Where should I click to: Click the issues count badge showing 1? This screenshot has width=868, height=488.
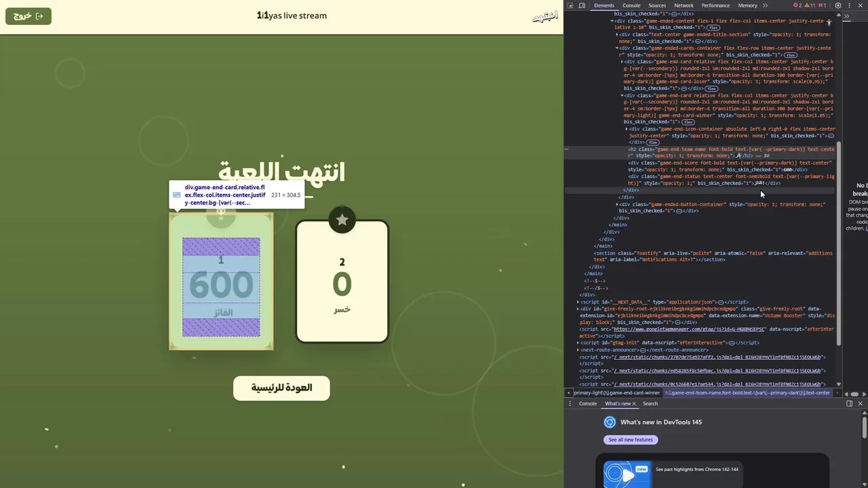(823, 5)
